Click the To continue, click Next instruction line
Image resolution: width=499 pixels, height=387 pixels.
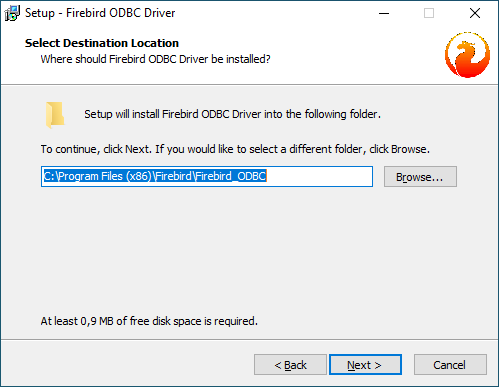(x=235, y=149)
